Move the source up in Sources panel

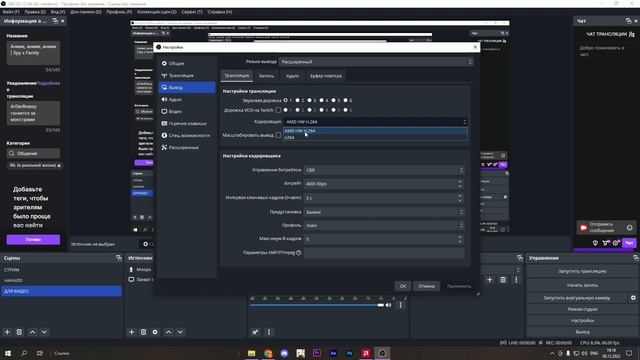tap(169, 332)
